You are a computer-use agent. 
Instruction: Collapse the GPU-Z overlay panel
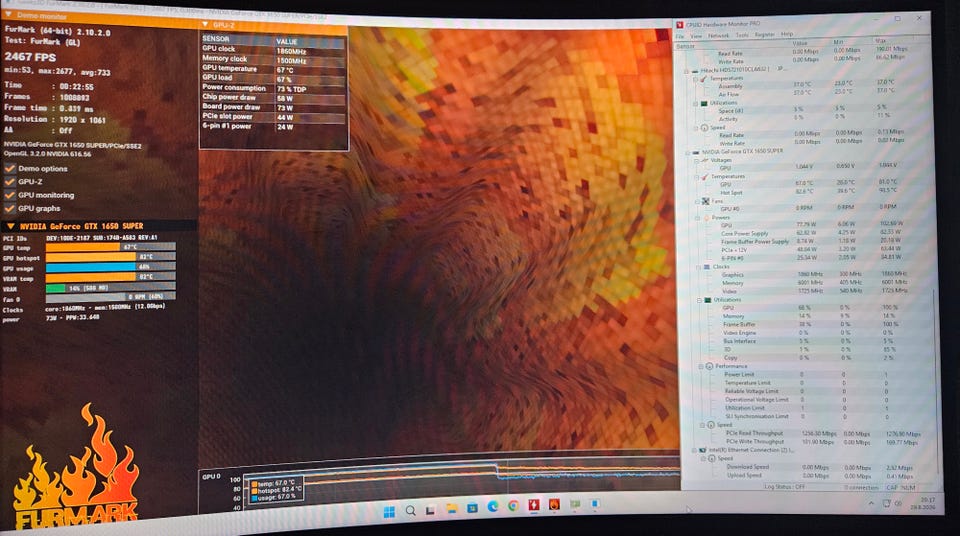pyautogui.click(x=205, y=25)
